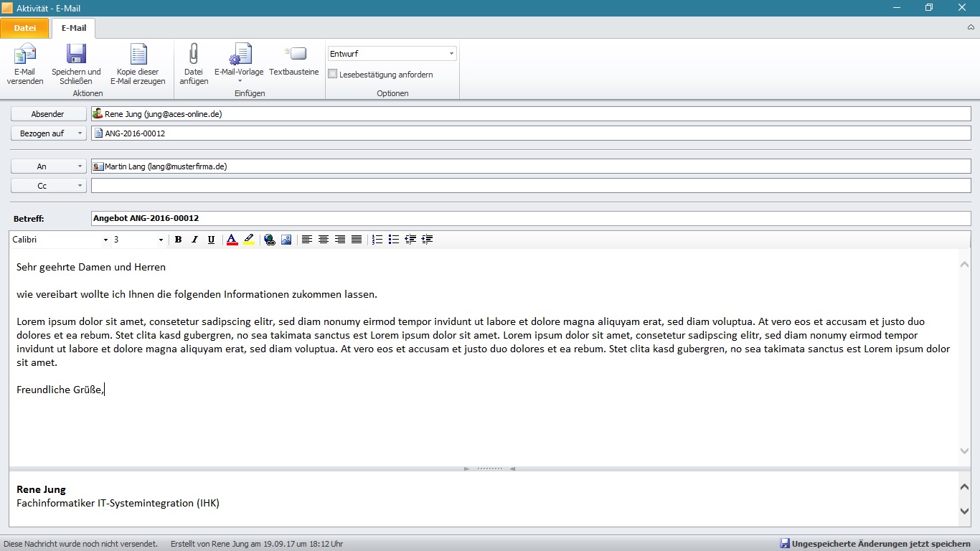Open the Textbausteine tool
The height and width of the screenshot is (551, 980).
click(294, 55)
